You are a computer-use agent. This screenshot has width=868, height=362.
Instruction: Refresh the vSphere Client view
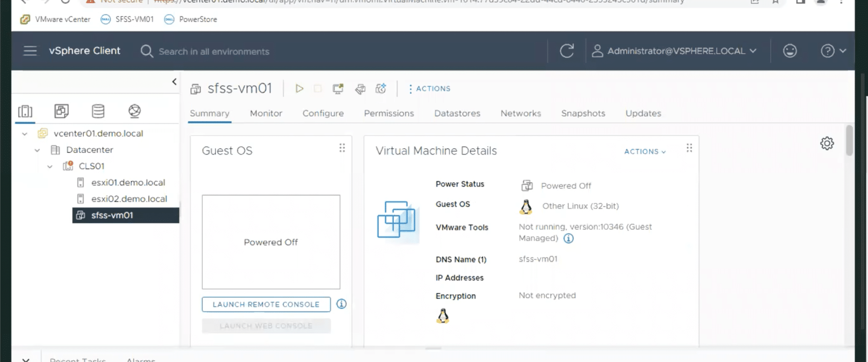(567, 51)
